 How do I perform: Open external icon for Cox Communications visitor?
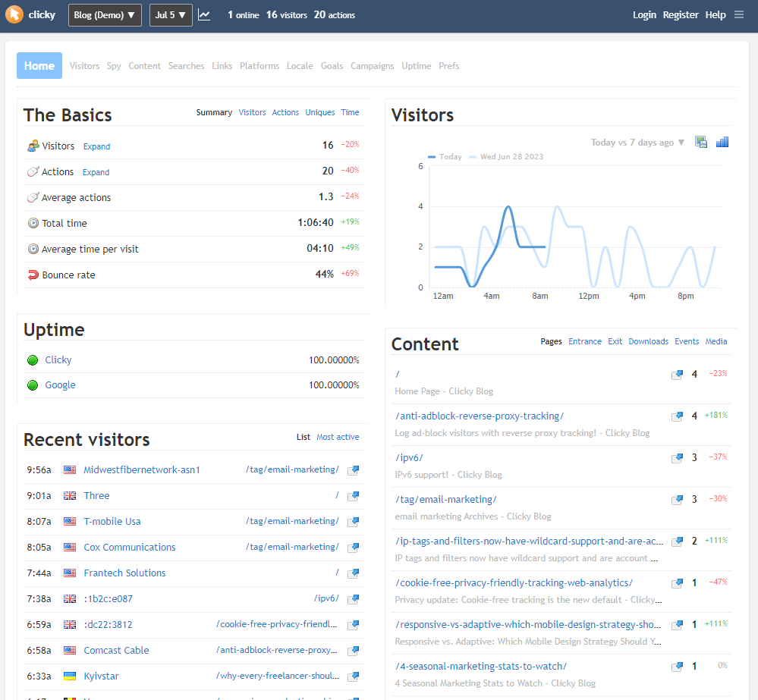354,547
